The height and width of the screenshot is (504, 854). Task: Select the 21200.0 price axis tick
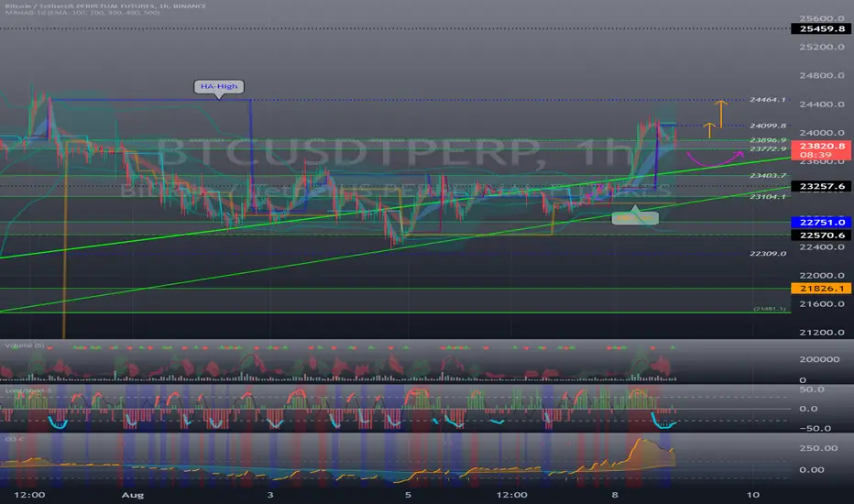pyautogui.click(x=821, y=333)
